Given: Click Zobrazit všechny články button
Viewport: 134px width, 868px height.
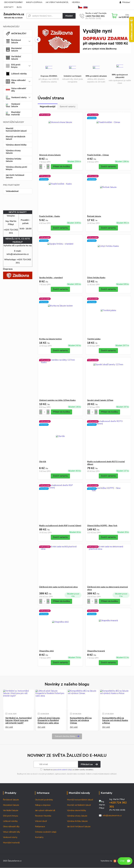Looking at the screenshot, I should click(x=67, y=736).
